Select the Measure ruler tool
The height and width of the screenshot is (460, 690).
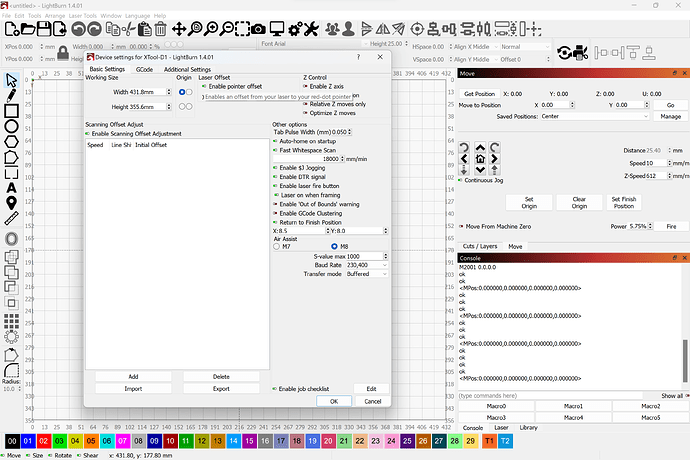[11, 218]
